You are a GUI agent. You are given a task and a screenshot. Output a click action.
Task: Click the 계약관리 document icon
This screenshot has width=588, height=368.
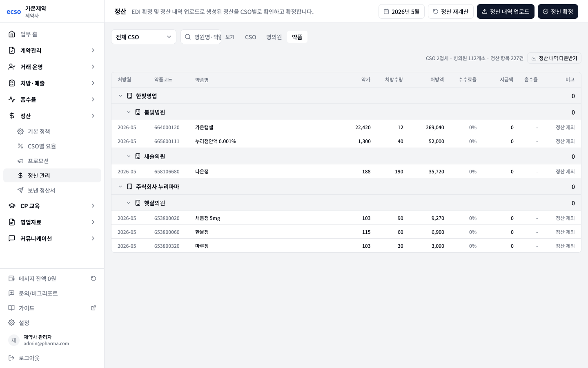pos(12,50)
